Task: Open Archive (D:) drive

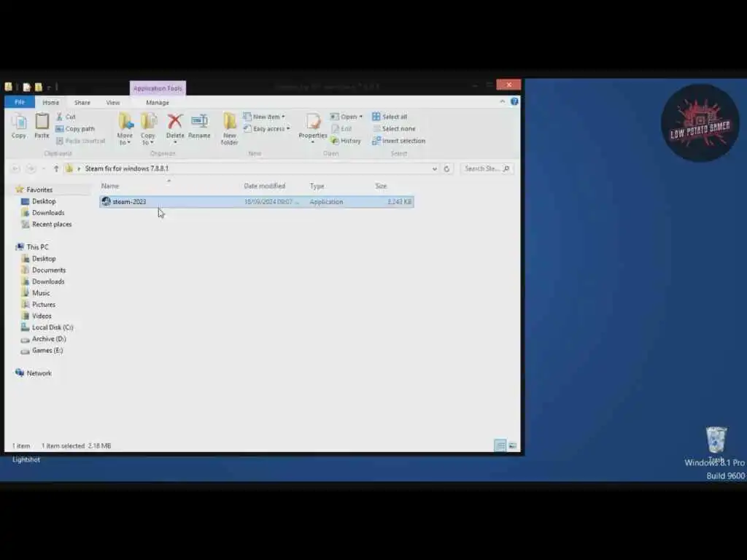Action: 49,339
